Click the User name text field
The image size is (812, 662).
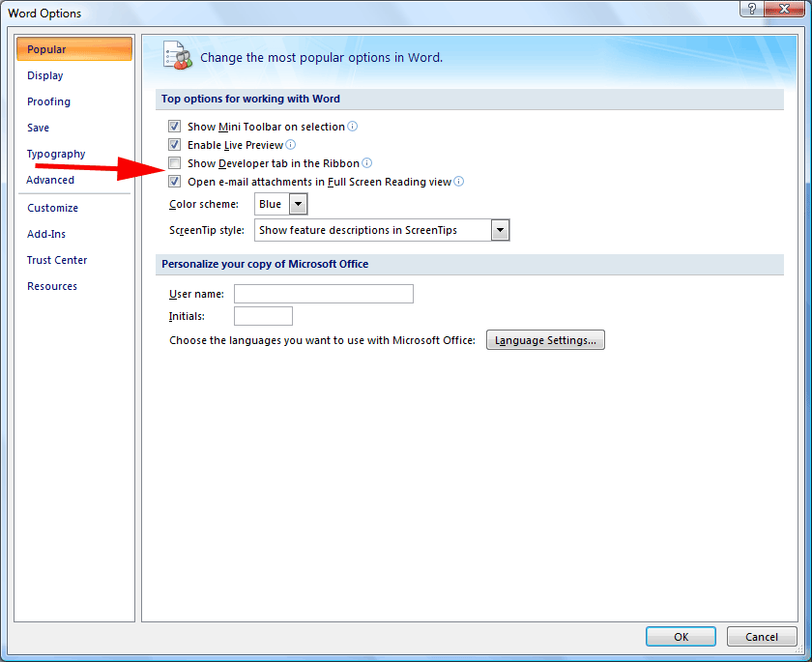point(324,294)
